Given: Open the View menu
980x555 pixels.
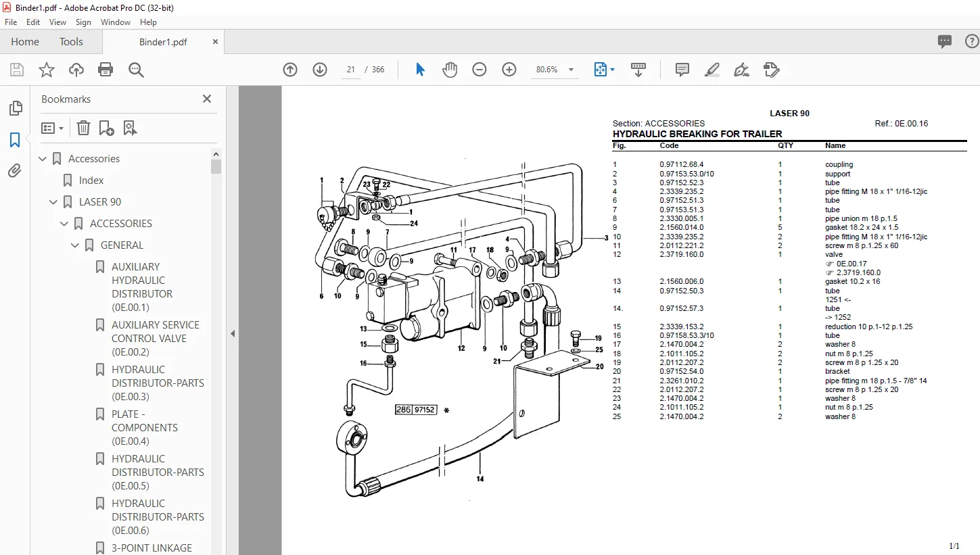Looking at the screenshot, I should tap(58, 22).
